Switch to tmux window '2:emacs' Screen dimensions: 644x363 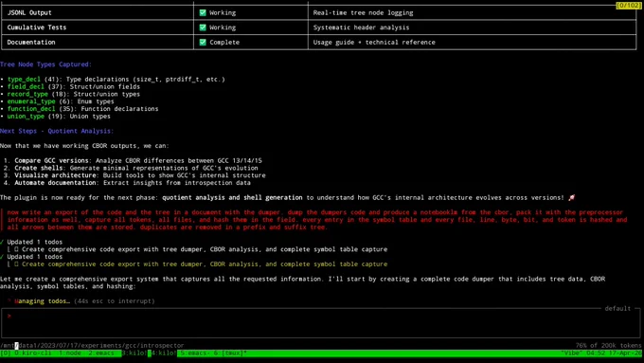click(x=101, y=354)
